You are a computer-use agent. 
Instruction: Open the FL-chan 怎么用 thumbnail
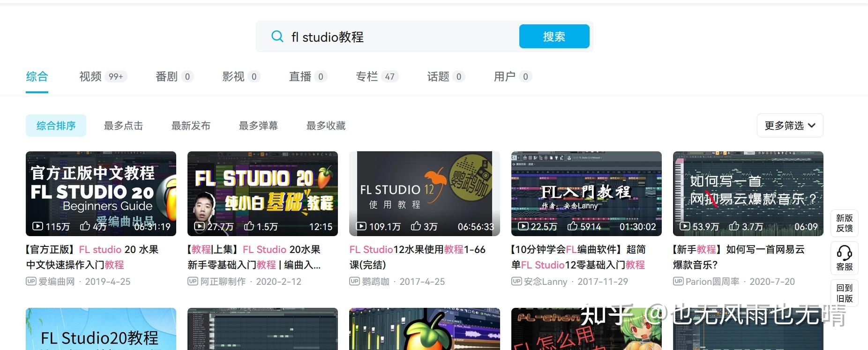586,329
